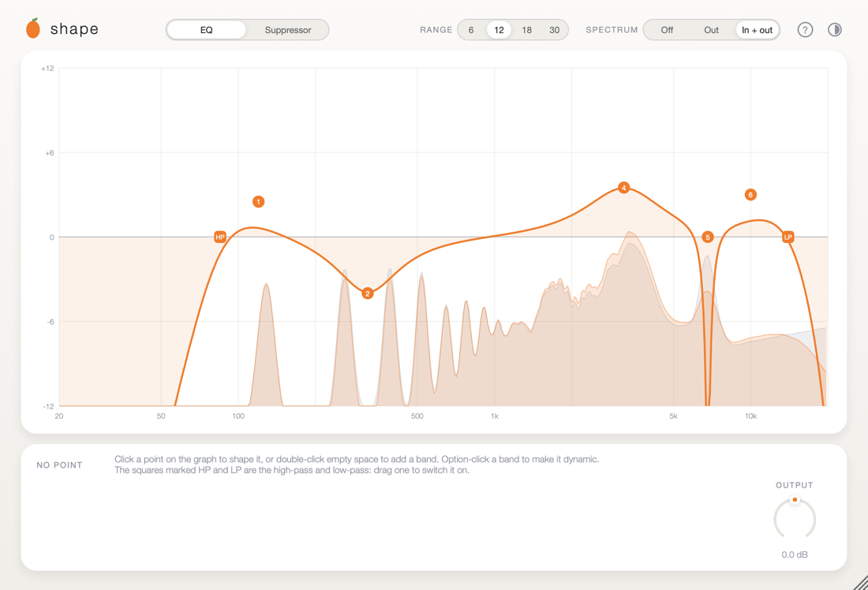The image size is (868, 590).
Task: Set range to 18 dB
Action: pos(526,30)
